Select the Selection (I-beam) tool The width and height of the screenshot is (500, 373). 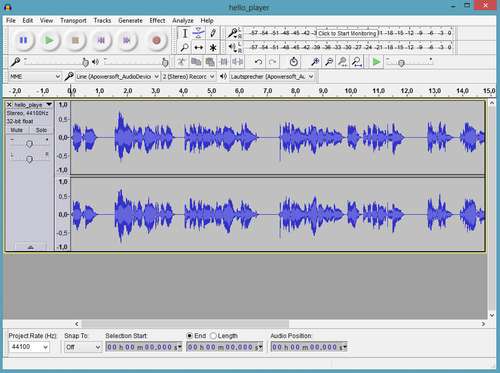point(184,33)
